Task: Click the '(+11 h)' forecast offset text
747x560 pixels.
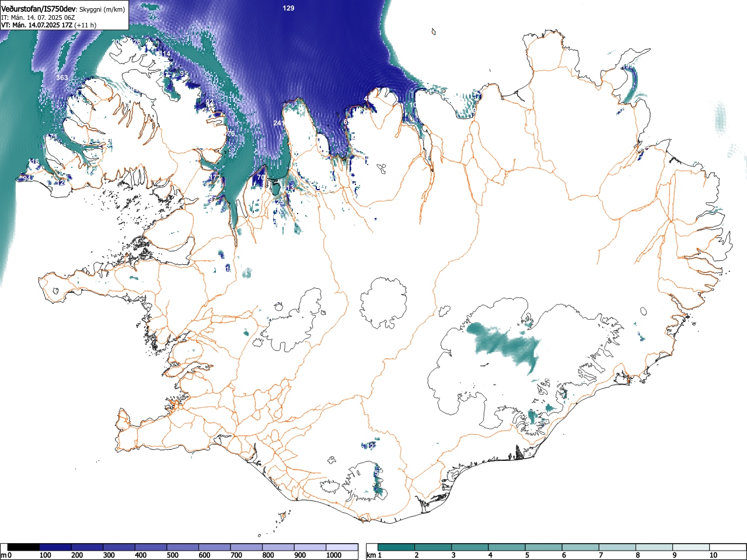Action: pos(85,25)
